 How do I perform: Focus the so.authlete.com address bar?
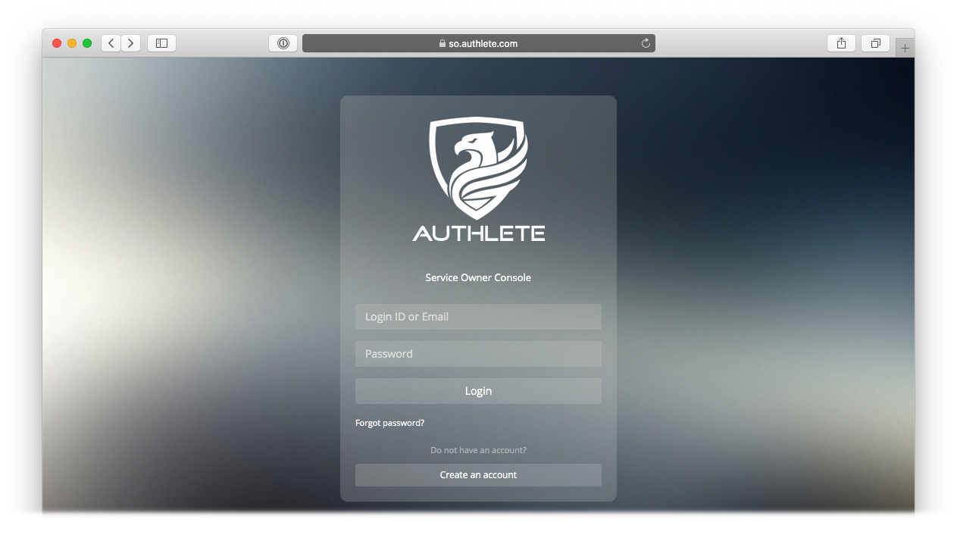click(x=479, y=43)
